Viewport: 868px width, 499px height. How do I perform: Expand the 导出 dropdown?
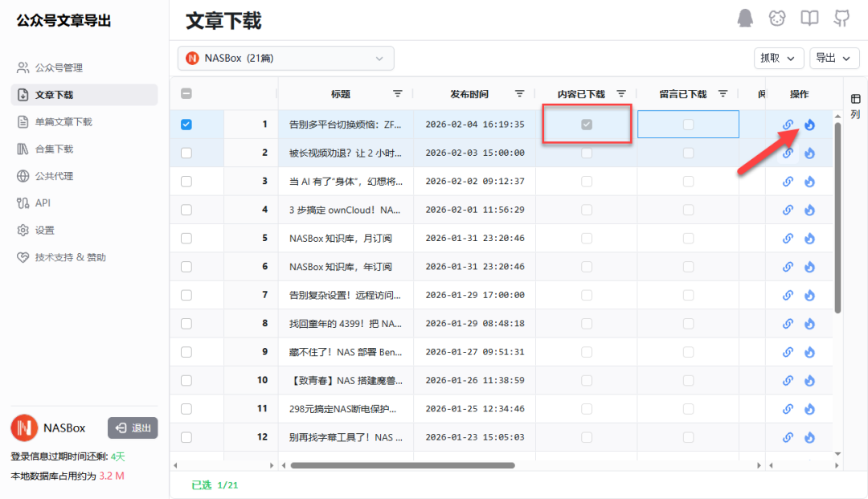pyautogui.click(x=833, y=58)
